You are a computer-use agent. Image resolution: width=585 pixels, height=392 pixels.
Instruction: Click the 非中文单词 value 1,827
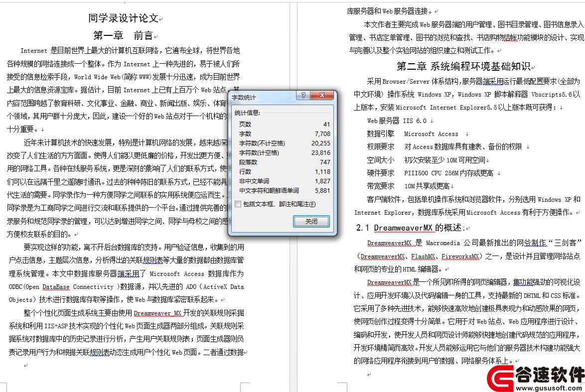pyautogui.click(x=322, y=181)
